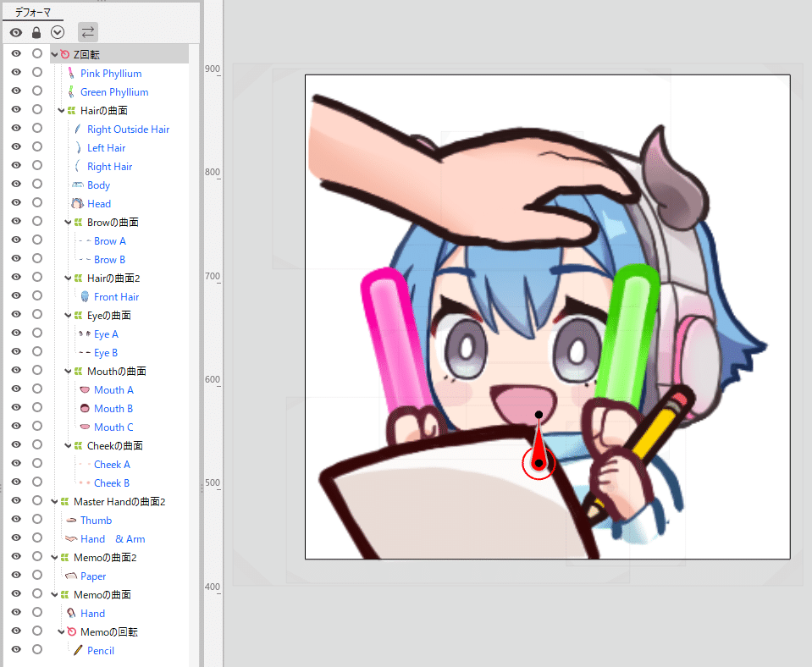The width and height of the screenshot is (812, 667).
Task: Open the circled down-arrow menu in panel header
Action: click(x=58, y=33)
